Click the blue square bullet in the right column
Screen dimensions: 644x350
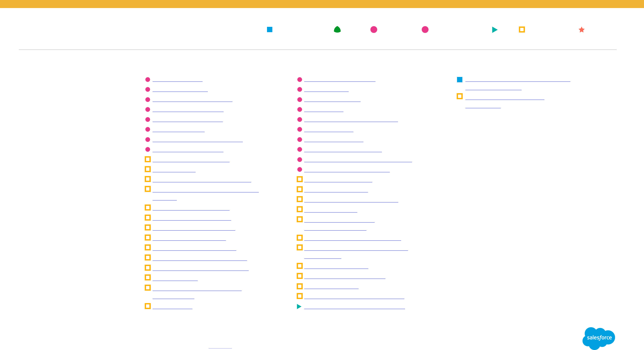coord(460,79)
